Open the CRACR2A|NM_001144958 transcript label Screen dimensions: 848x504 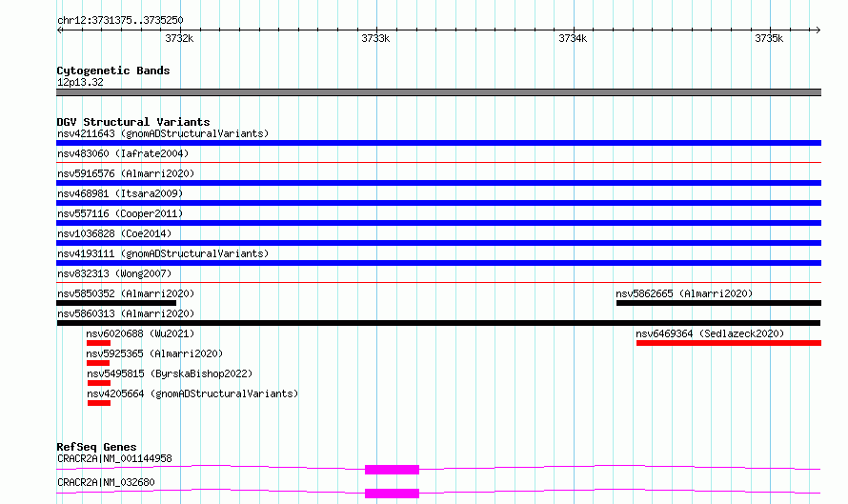(114, 458)
